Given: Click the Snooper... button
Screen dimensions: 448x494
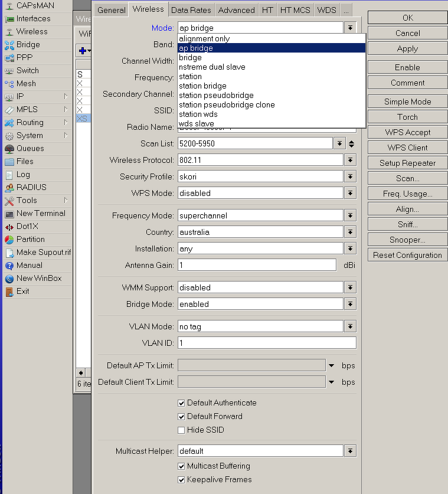Looking at the screenshot, I should (408, 240).
